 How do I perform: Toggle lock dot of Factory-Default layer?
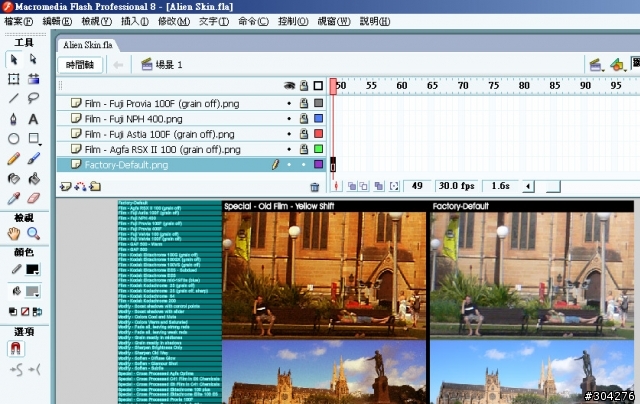pyautogui.click(x=303, y=164)
